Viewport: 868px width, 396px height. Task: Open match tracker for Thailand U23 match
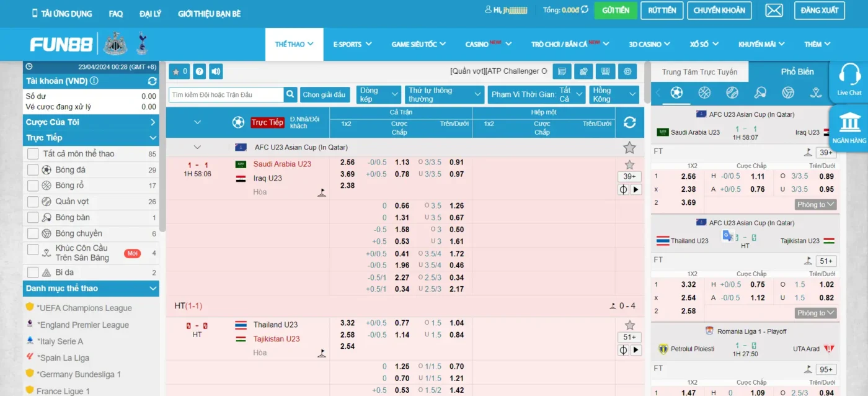(623, 350)
